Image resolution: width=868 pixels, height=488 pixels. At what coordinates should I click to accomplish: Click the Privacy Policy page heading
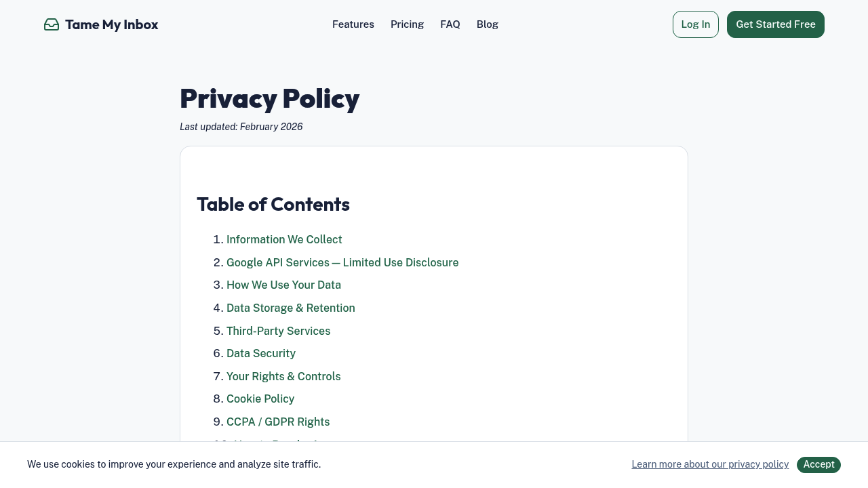pyautogui.click(x=269, y=98)
